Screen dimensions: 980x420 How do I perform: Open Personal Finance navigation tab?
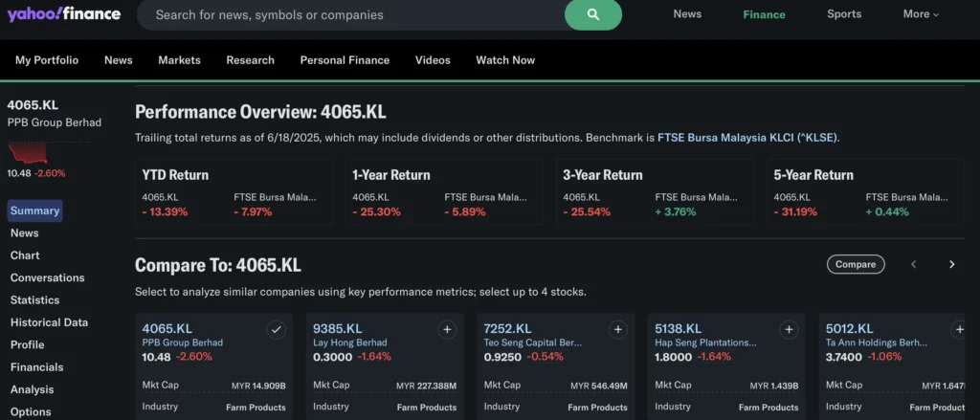(345, 60)
